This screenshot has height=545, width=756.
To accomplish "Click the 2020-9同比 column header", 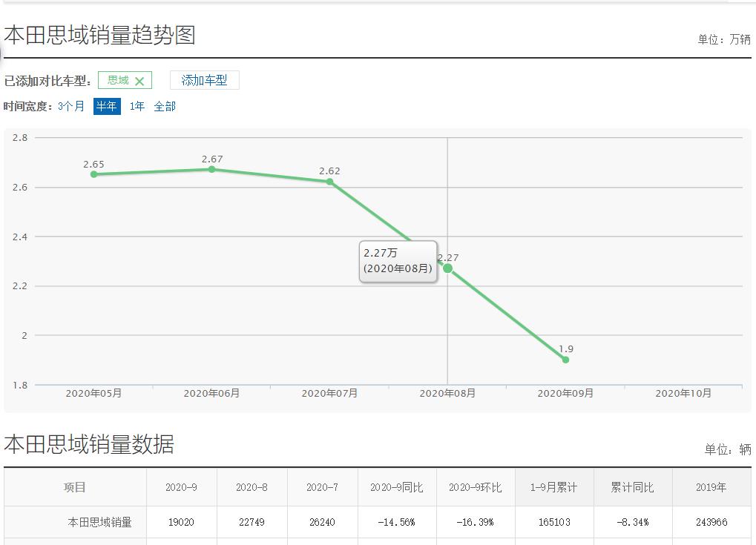I will (397, 487).
